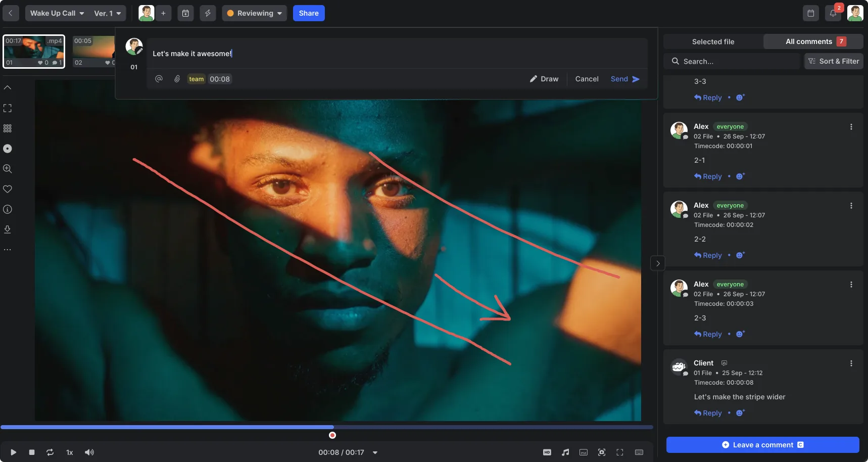868x462 pixels.
Task: Expand the Ver. 1 version dropdown
Action: (x=106, y=13)
